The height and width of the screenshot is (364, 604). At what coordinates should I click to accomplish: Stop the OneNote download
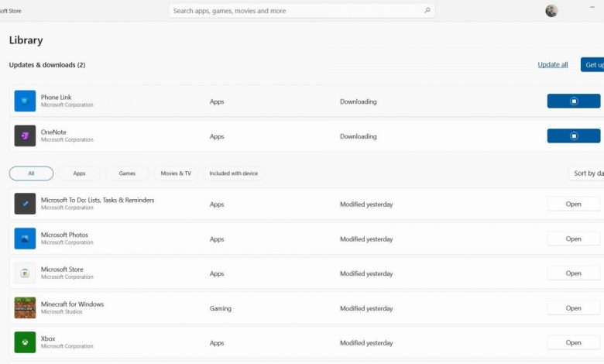click(x=574, y=136)
